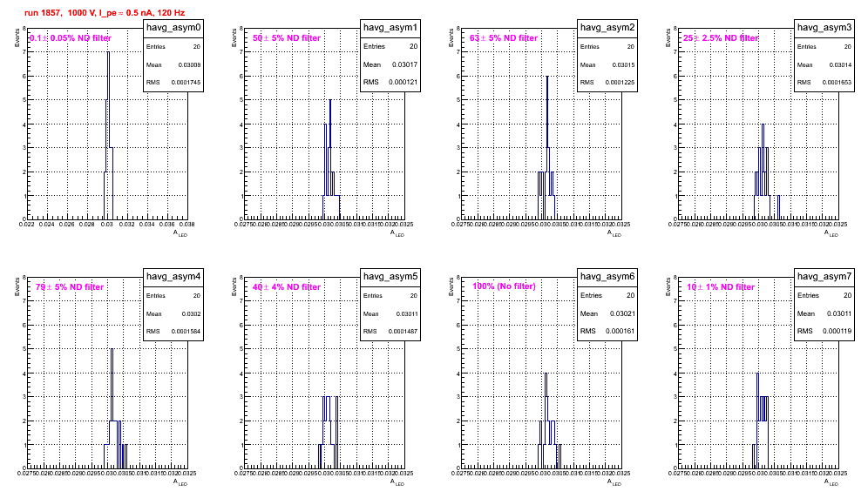Click the '100% (No filter)' label
The image size is (868, 498).
[505, 286]
